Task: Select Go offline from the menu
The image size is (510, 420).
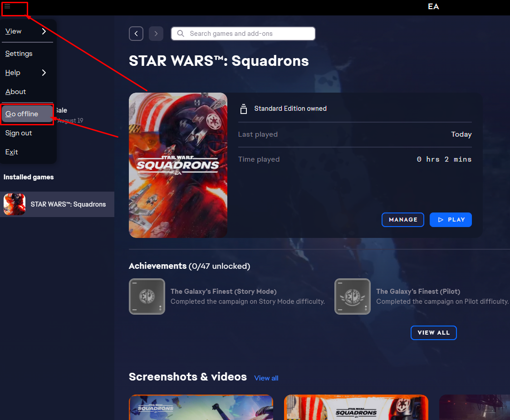Action: point(27,114)
